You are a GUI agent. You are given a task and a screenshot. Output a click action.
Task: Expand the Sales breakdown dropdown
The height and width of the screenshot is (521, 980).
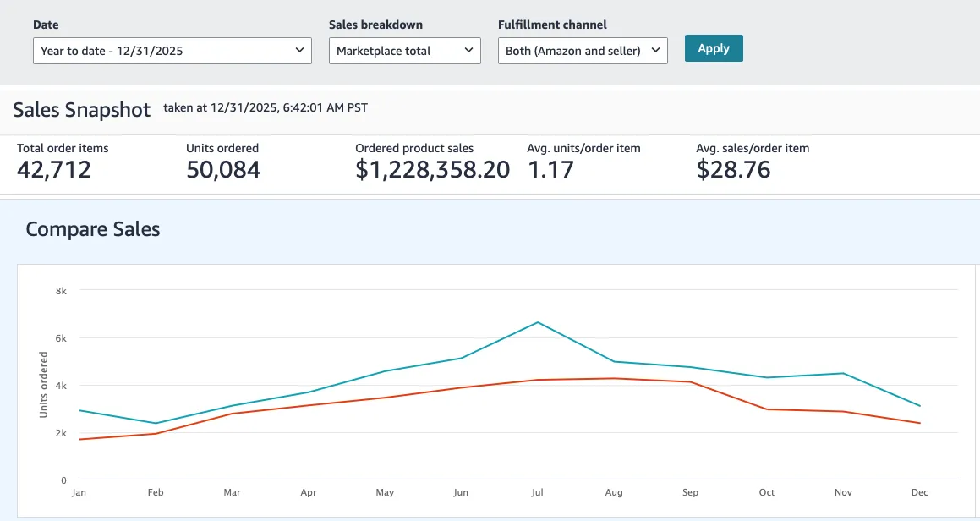(404, 51)
